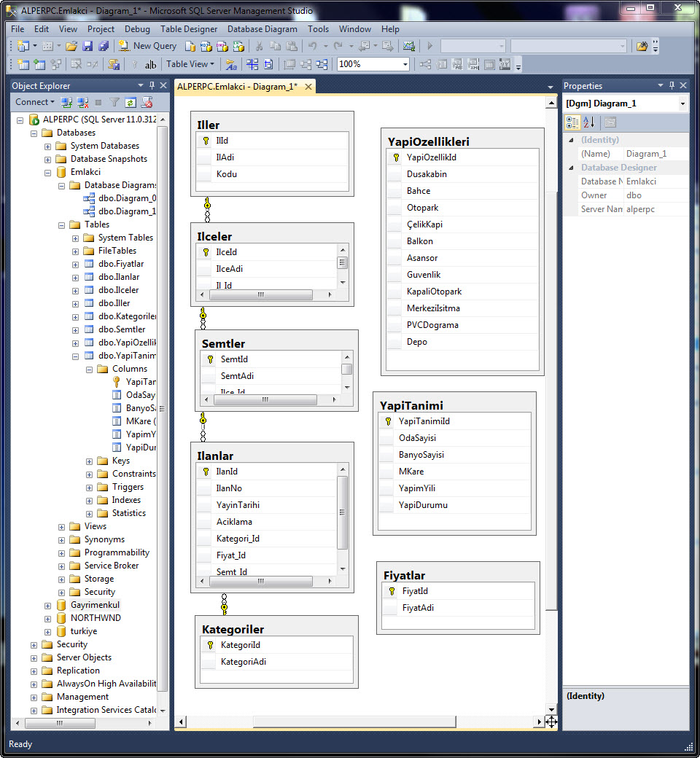Viewport: 700px width, 758px height.
Task: Select the ALPERPC.Emlakci - Diagram_1 tab
Action: (237, 87)
